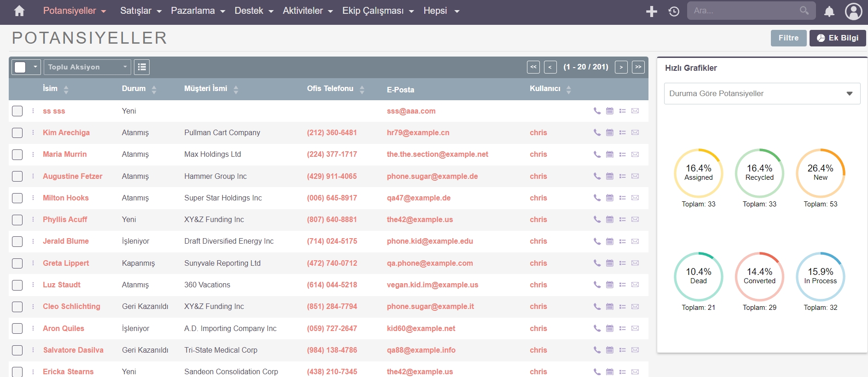The image size is (868, 377).
Task: Open the Toplu Aksiyon dropdown
Action: [x=87, y=67]
